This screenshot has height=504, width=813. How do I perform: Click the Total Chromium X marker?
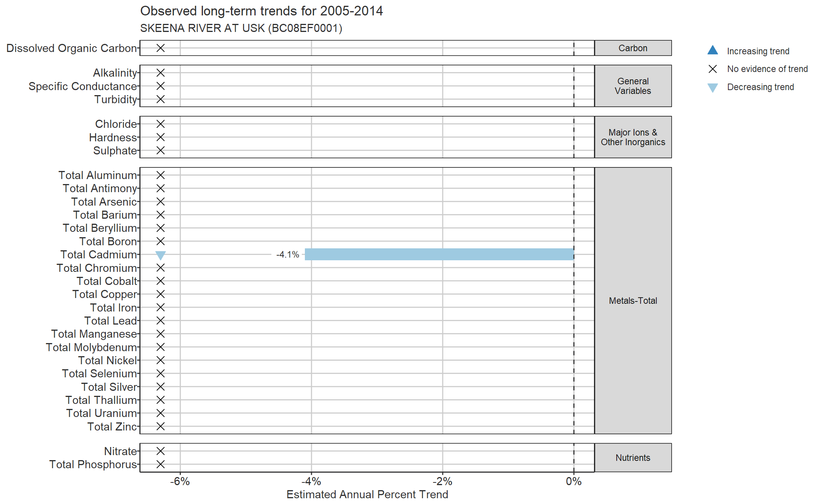click(x=161, y=268)
